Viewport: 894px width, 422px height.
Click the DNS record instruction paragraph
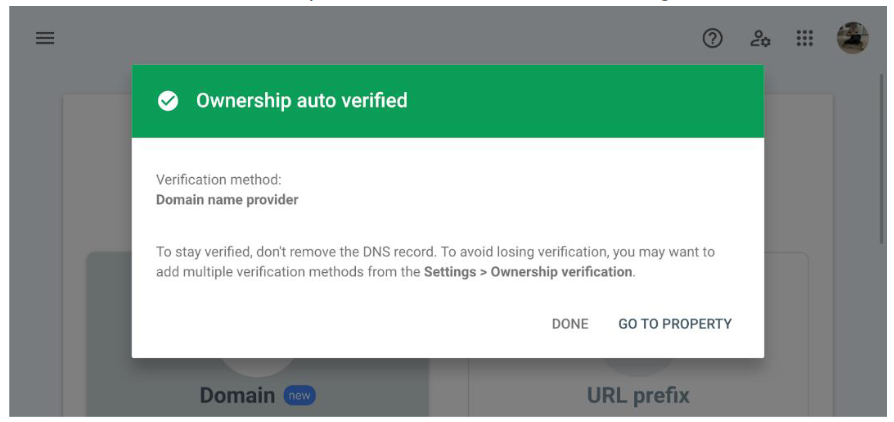435,262
